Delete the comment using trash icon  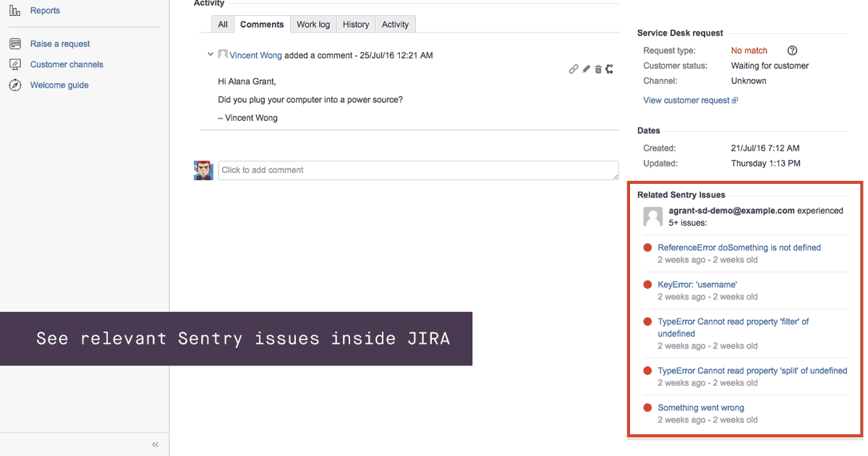pyautogui.click(x=597, y=69)
